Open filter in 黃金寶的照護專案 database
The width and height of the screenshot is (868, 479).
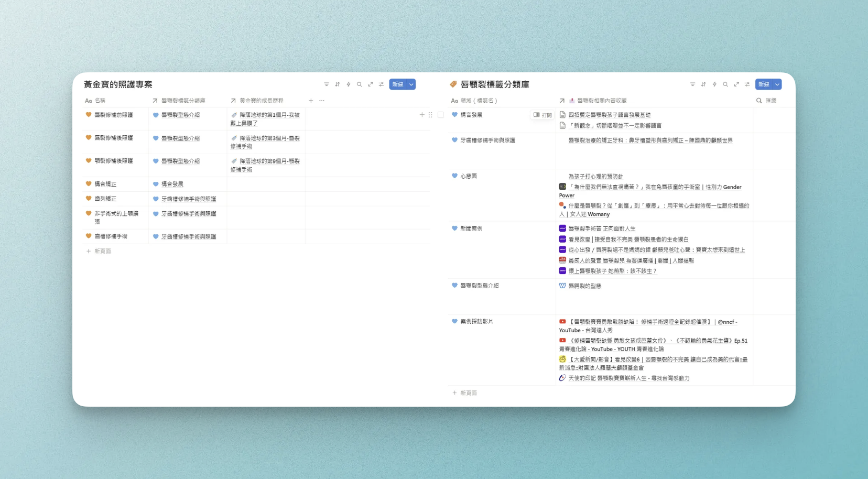pos(327,84)
